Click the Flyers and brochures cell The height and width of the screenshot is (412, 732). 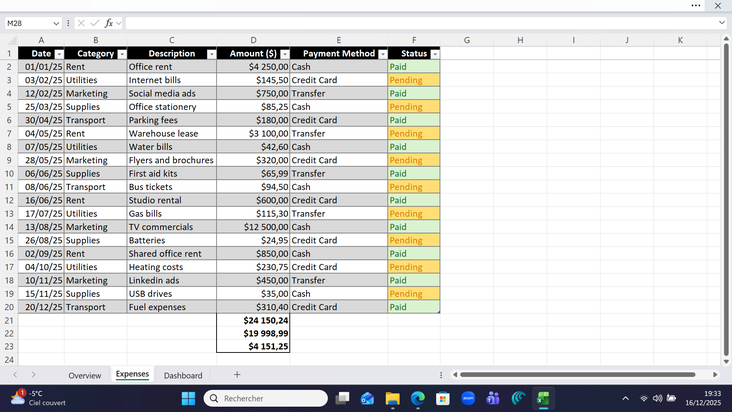[172, 160]
